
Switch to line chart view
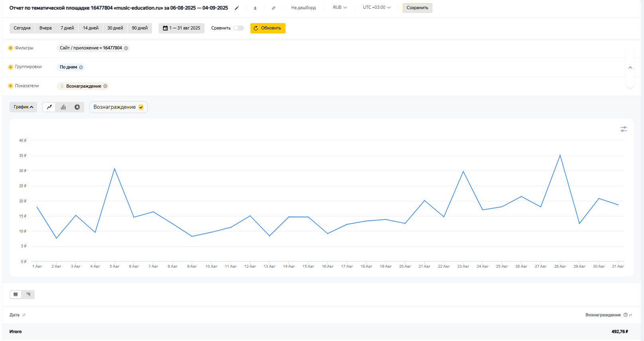(x=49, y=107)
